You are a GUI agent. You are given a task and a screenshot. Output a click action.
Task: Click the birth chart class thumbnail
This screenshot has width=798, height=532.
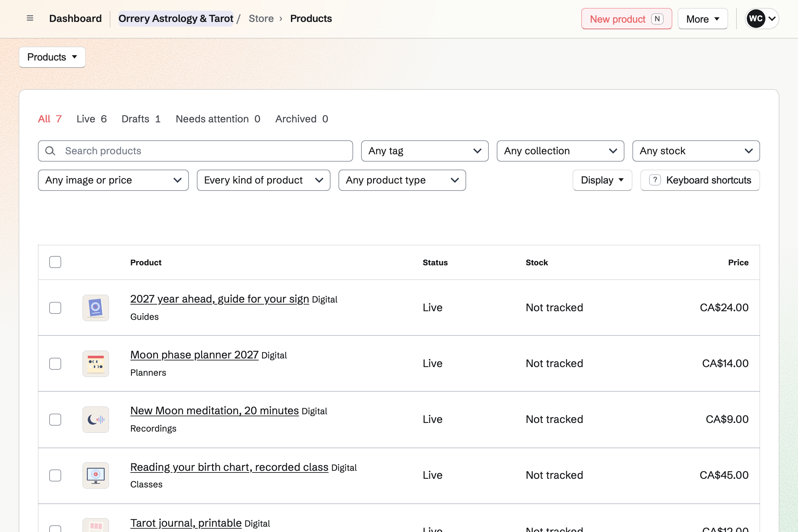click(96, 475)
